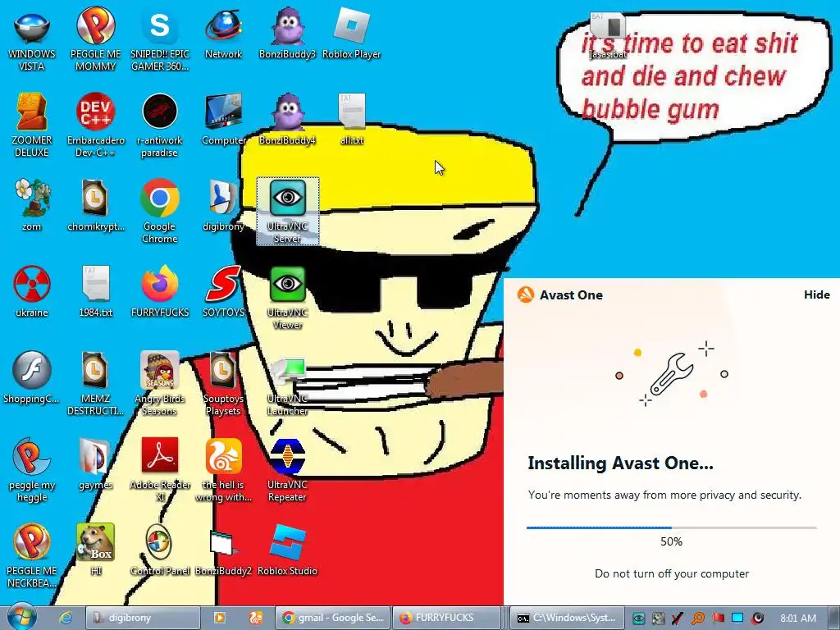
Task: Select the jasas.bat file icon
Action: point(608,34)
